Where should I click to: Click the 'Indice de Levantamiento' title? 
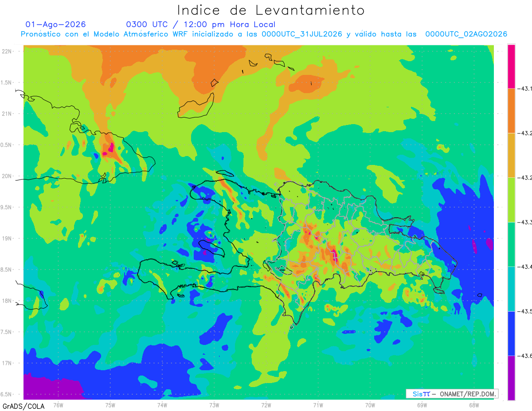270,10
